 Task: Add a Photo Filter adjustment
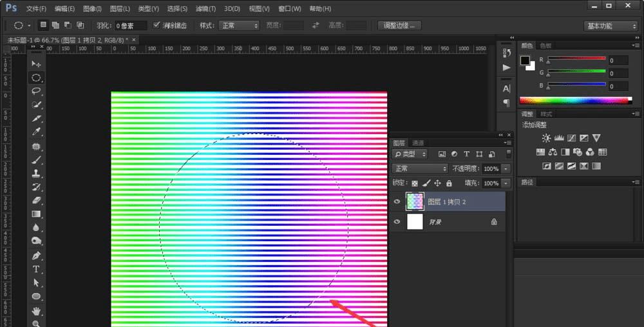(578, 152)
